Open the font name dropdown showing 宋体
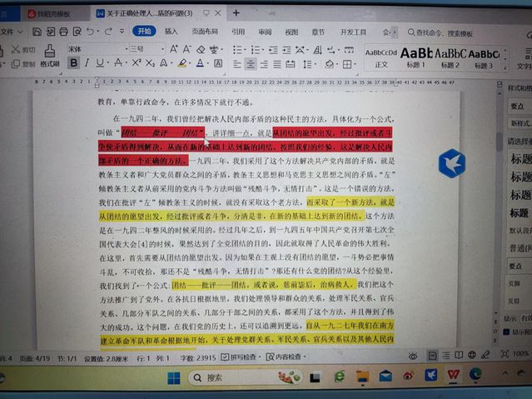532x399 pixels. 93,49
